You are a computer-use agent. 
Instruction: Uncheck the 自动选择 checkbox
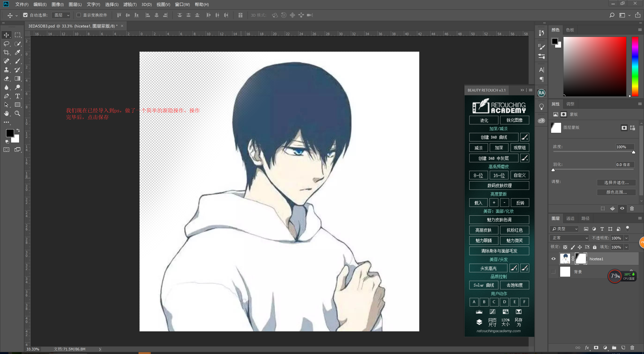coord(25,15)
